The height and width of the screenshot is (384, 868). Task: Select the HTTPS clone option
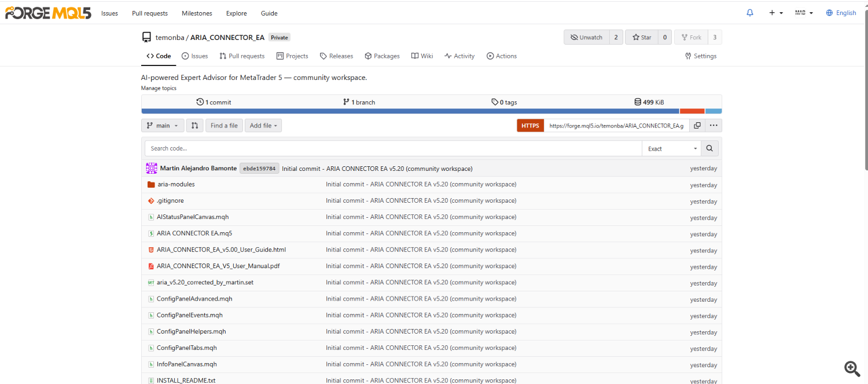click(530, 126)
